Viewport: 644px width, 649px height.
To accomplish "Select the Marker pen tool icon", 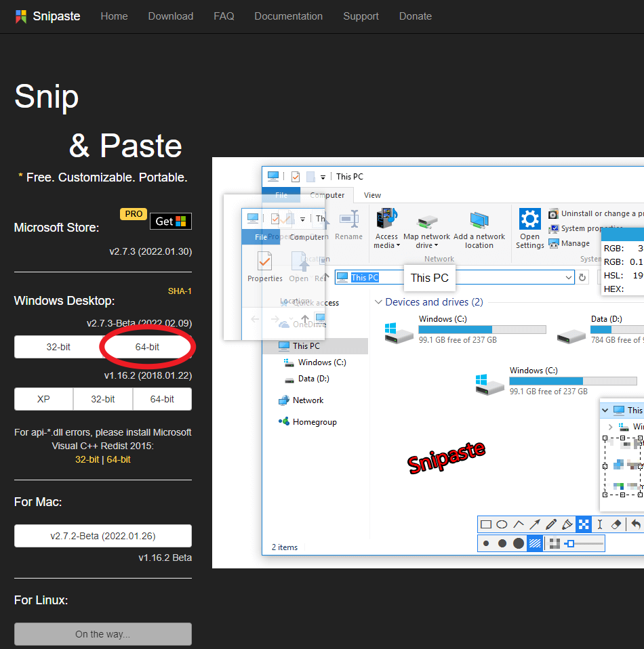I will click(x=567, y=524).
